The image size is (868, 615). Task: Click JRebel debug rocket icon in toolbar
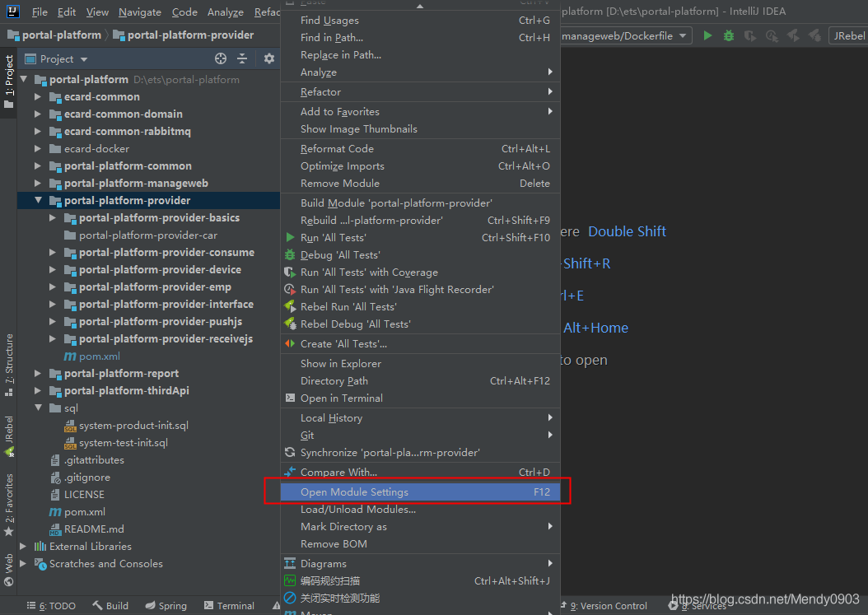(814, 36)
